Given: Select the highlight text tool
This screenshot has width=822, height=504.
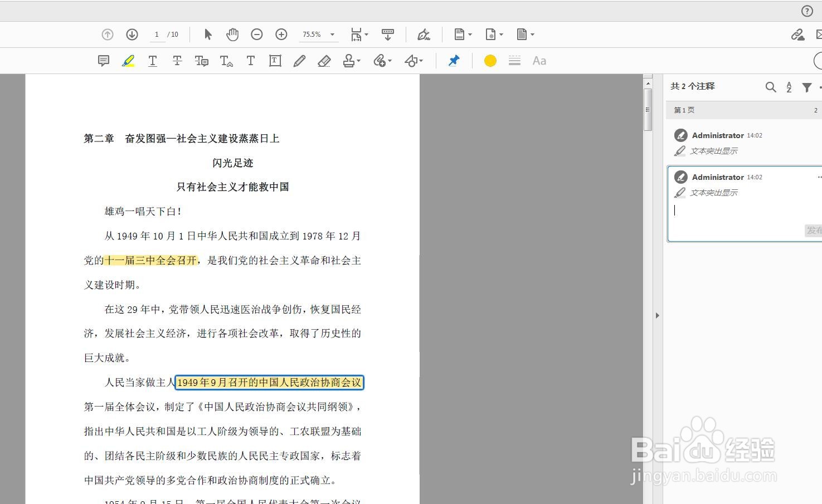Looking at the screenshot, I should click(x=128, y=61).
